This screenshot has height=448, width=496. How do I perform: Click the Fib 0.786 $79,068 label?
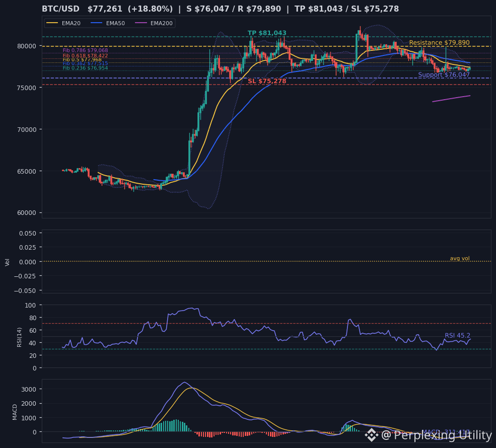(x=86, y=50)
